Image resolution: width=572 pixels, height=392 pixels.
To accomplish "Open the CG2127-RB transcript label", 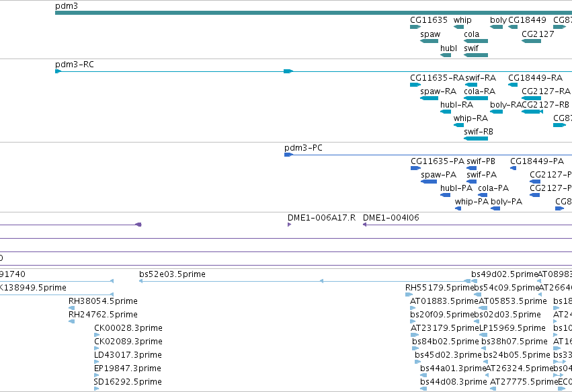I will (546, 105).
